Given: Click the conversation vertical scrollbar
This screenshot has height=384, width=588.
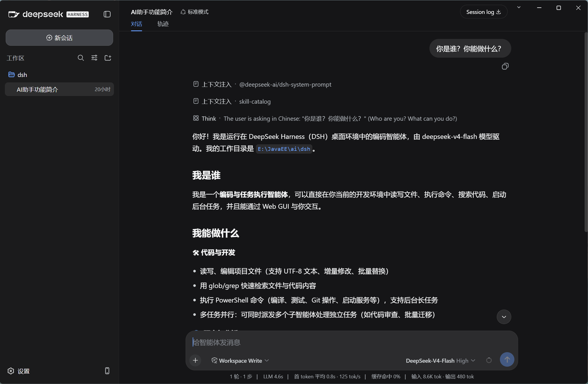Looking at the screenshot, I should 586,132.
